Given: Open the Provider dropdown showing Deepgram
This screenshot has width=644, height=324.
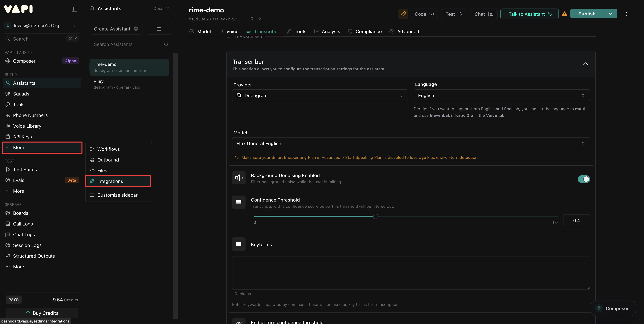Looking at the screenshot, I should point(320,95).
